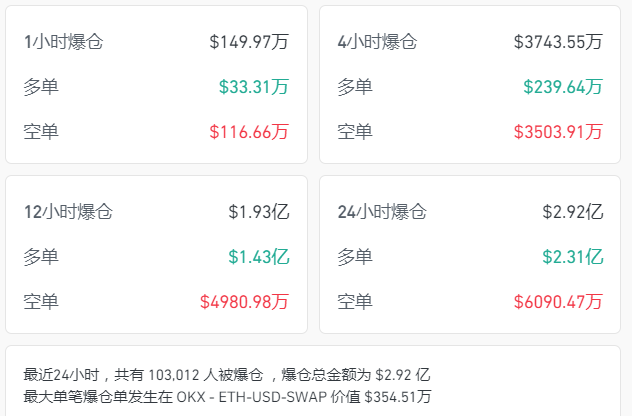Image resolution: width=632 pixels, height=416 pixels.
Task: Select the $239.64万 long liquidation value
Action: 563,87
